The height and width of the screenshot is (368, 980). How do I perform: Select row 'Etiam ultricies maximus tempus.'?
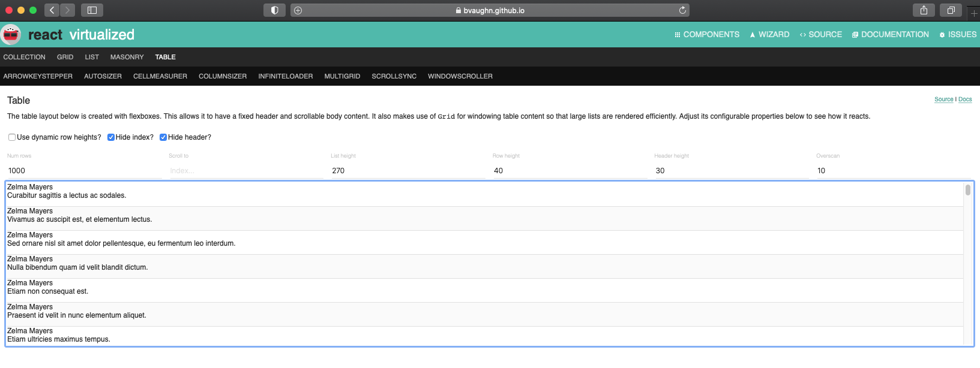[484, 336]
